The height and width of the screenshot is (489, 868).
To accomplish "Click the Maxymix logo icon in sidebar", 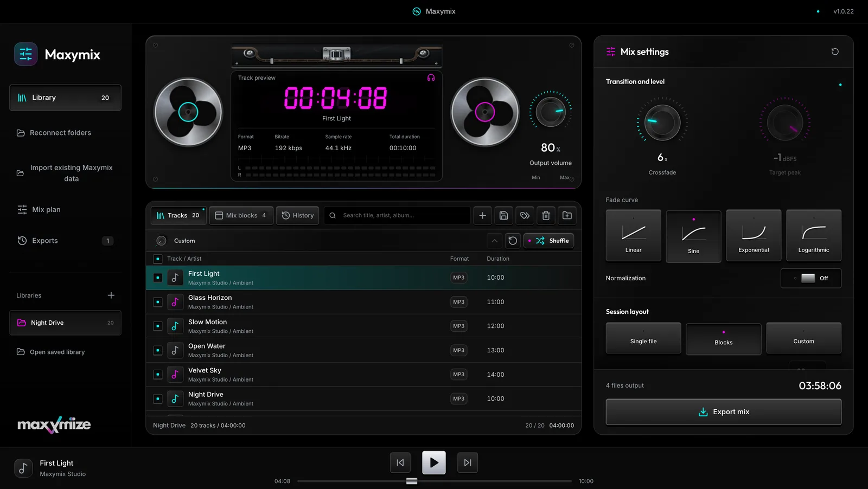I will point(25,54).
